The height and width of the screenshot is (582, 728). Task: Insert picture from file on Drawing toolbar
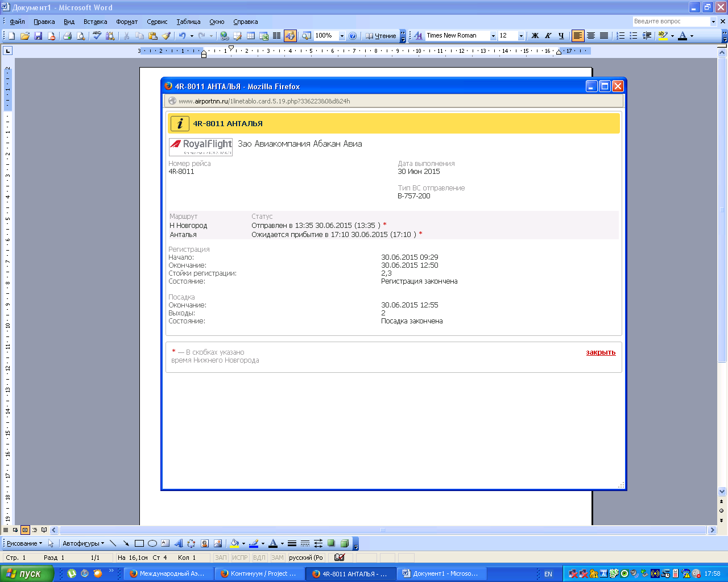(218, 543)
